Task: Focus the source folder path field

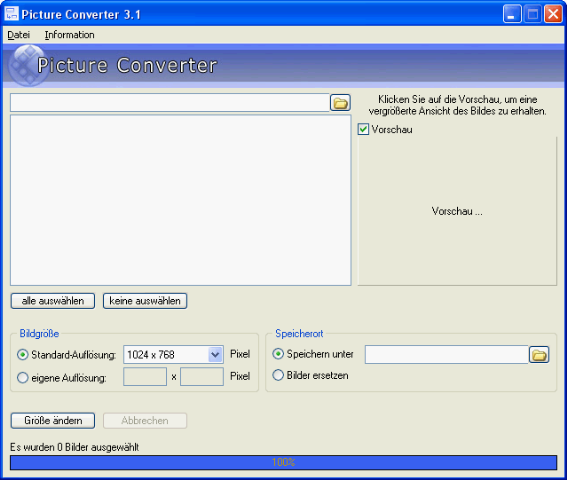Action: pos(170,103)
